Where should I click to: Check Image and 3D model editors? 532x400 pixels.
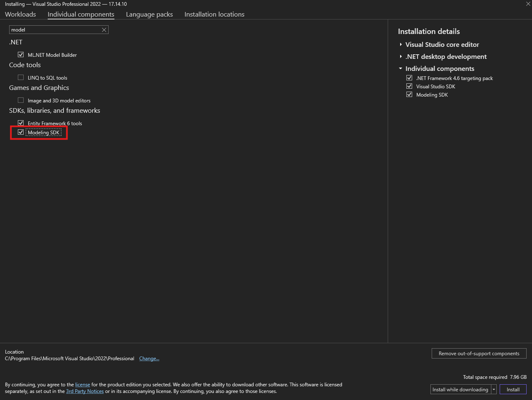click(21, 100)
